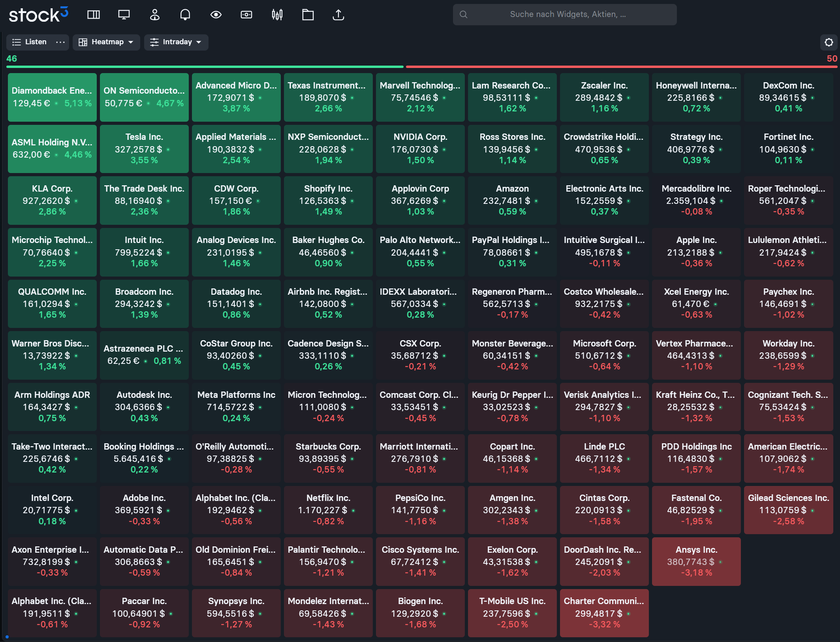
Task: Click the three dots next to Listen
Action: click(x=60, y=42)
